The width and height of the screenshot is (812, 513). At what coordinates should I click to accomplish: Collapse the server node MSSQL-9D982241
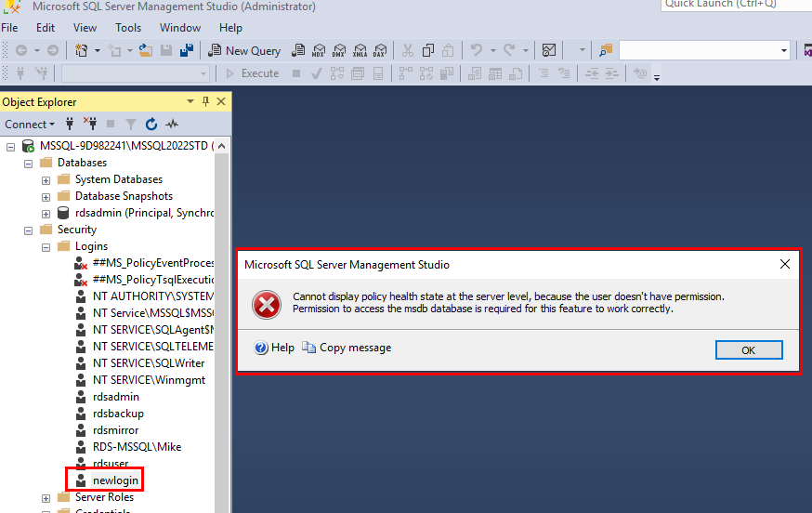[x=10, y=147]
